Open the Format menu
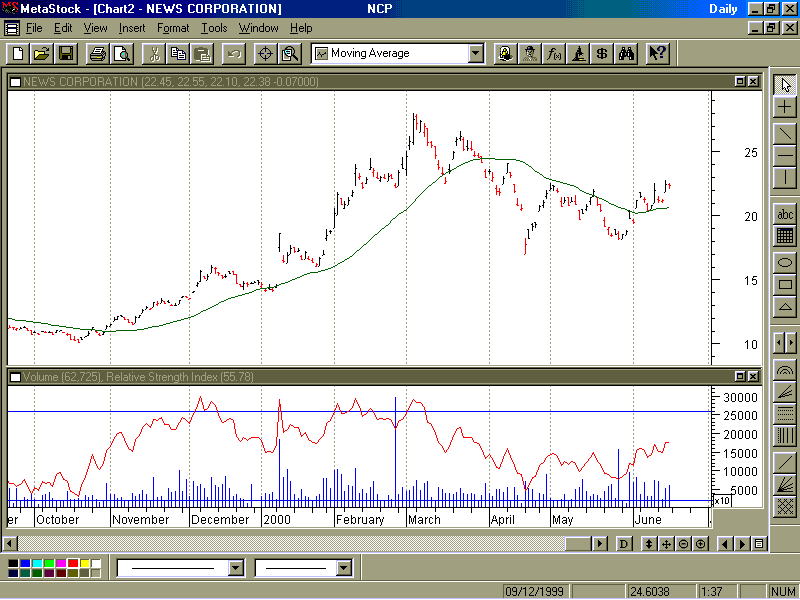This screenshot has height=600, width=800. [173, 28]
